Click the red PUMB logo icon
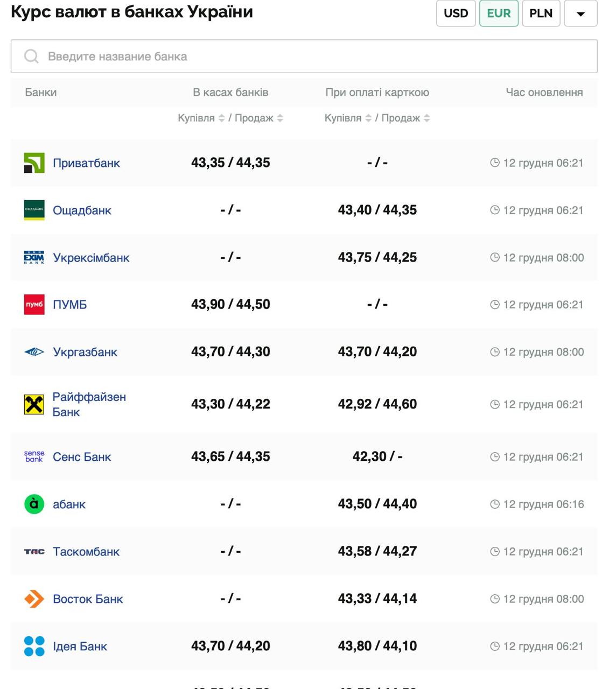 (34, 305)
